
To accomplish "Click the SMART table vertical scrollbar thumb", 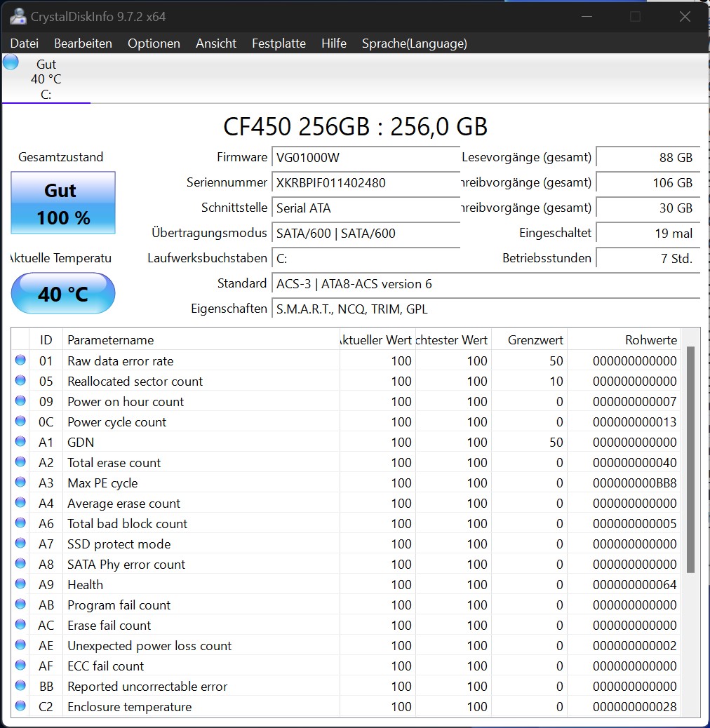I will (690, 459).
